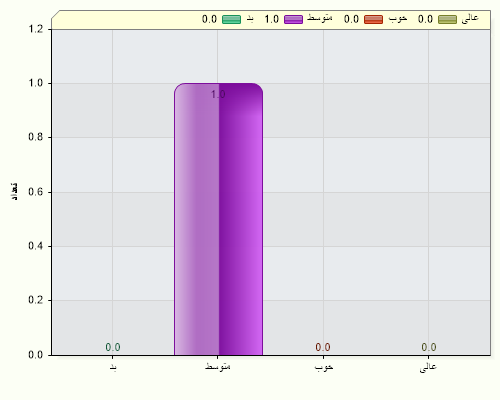Click the 1.0 value in the legend
The height and width of the screenshot is (400, 500).
271,19
